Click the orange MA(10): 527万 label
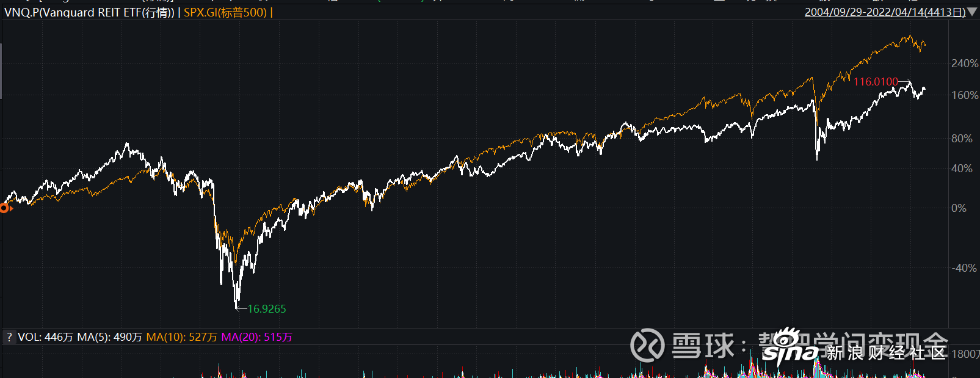The image size is (980, 378). coord(181,337)
